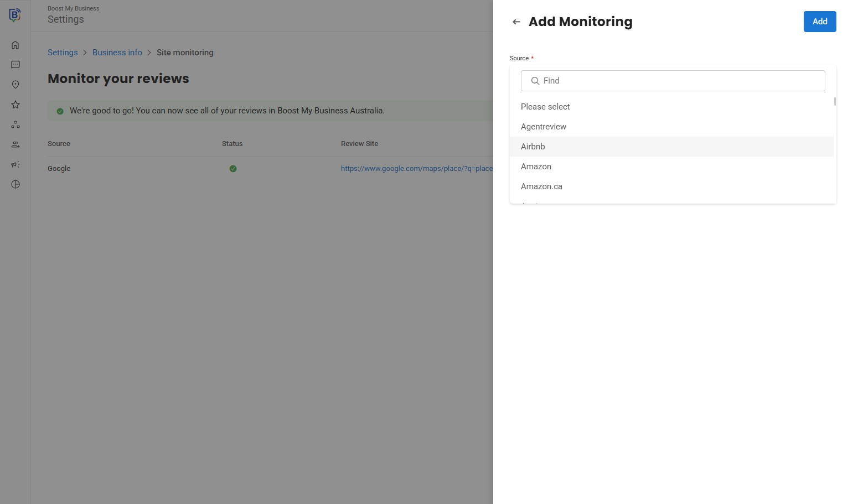
Task: Open the Reviews star icon
Action: (15, 105)
